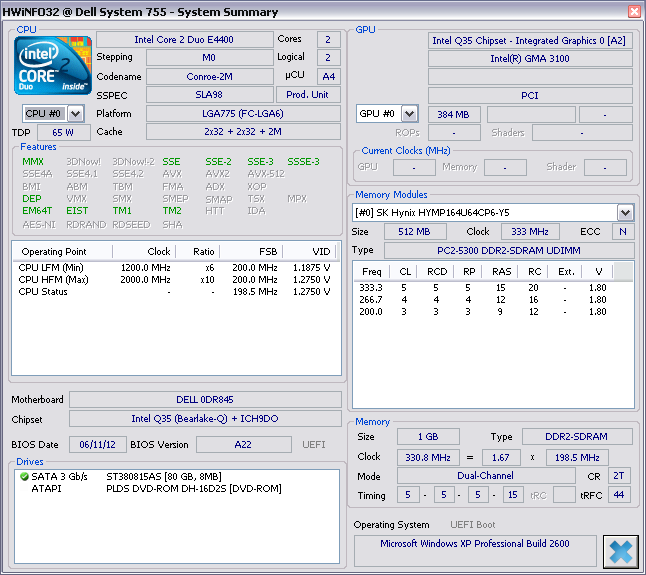The image size is (646, 575).
Task: Select the CPU Status row
Action: coord(176,292)
